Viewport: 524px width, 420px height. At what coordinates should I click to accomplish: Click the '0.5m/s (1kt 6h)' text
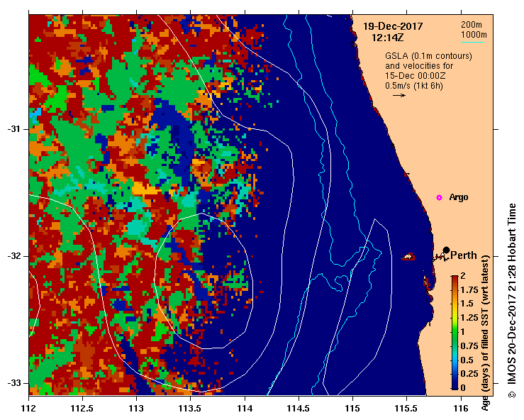pos(413,86)
